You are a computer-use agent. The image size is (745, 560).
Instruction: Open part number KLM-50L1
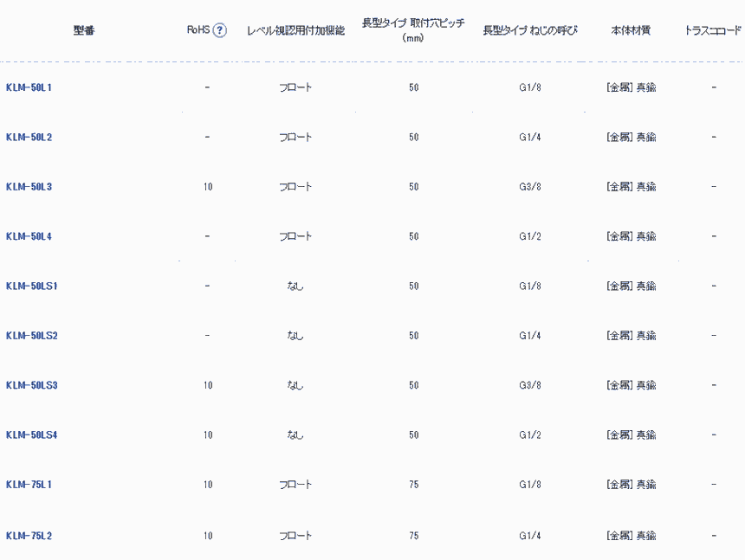click(x=29, y=87)
